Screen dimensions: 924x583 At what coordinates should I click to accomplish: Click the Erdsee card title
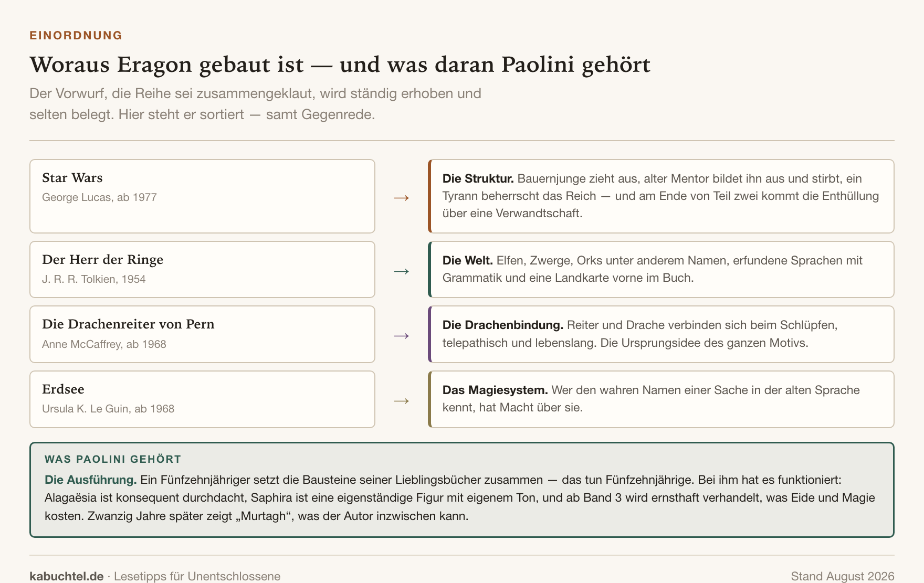coord(63,389)
